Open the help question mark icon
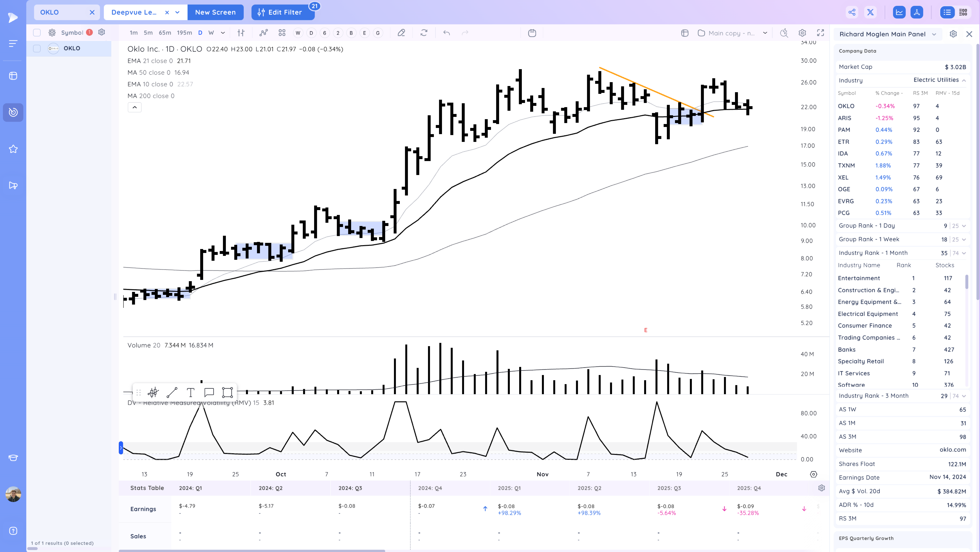This screenshot has height=552, width=980. [13, 531]
